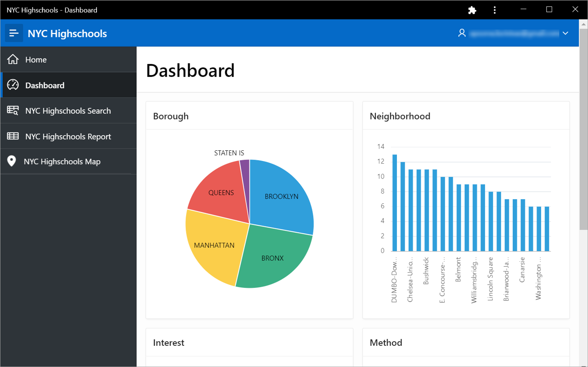Click the tallest DUMBO bar in Neighborhood chart

click(x=395, y=202)
